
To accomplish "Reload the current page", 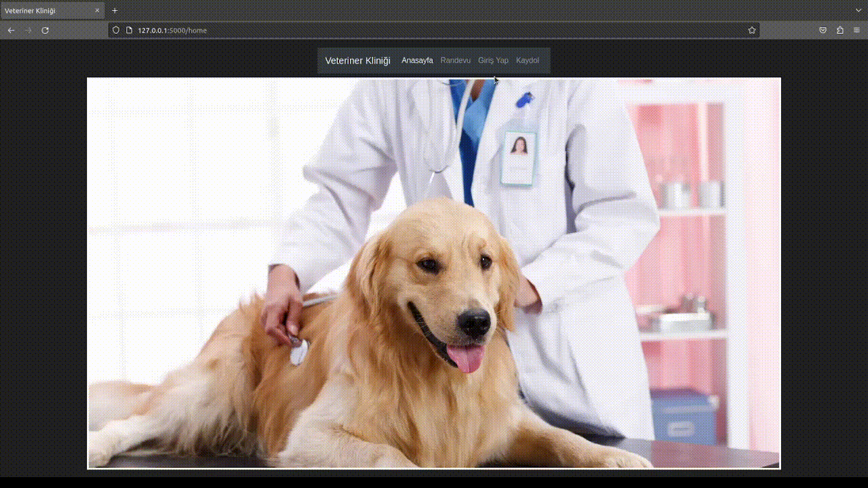I will point(45,30).
